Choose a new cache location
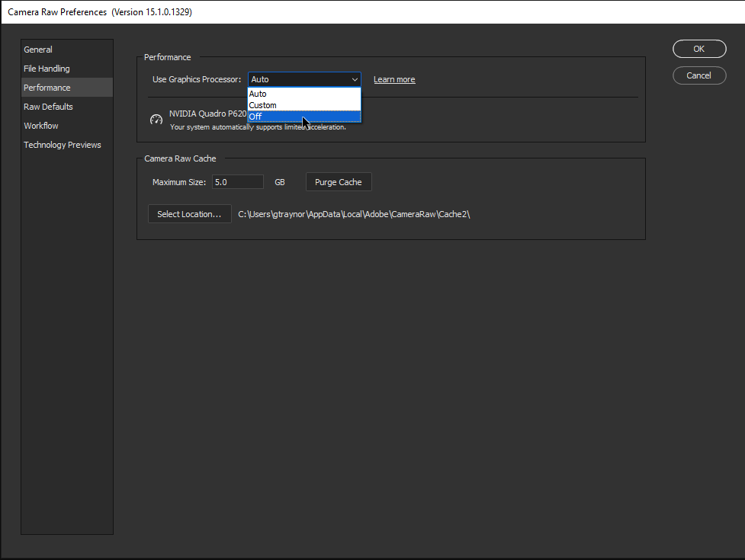Screen dimensions: 745x560 189,213
